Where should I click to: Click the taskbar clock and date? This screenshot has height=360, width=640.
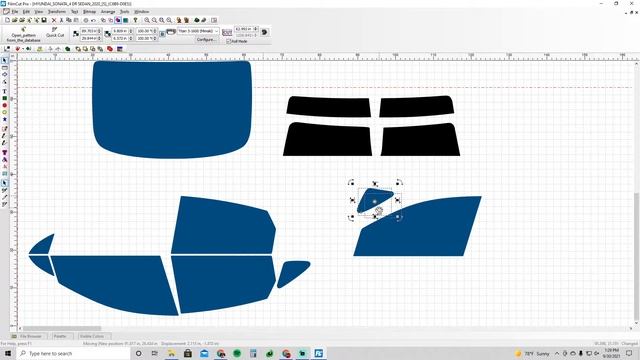pyautogui.click(x=611, y=353)
